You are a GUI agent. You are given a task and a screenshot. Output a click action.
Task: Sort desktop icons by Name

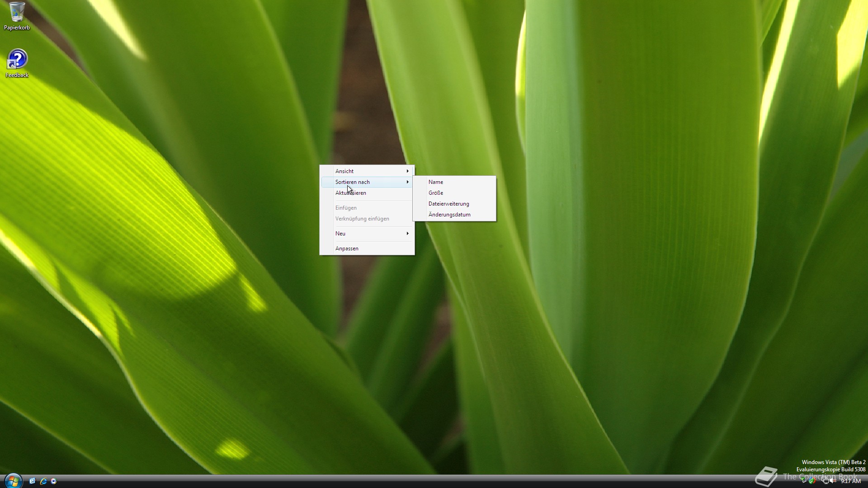454,182
